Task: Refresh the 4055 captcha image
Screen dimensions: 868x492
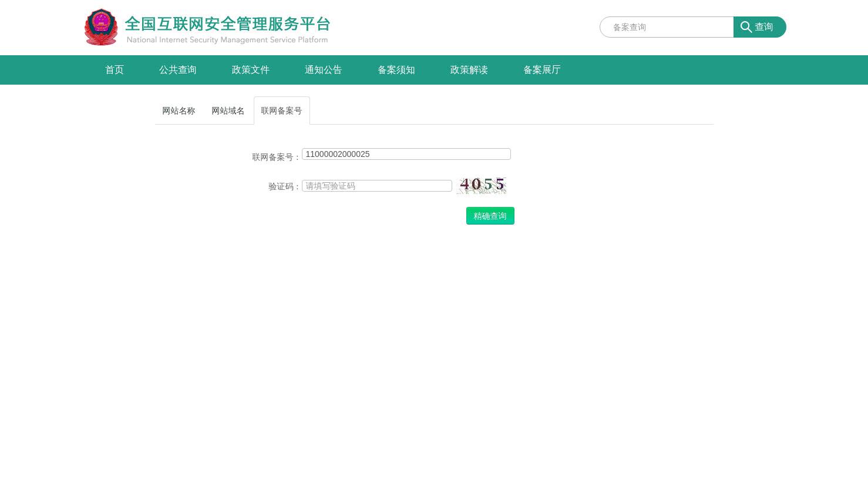Action: 482,185
